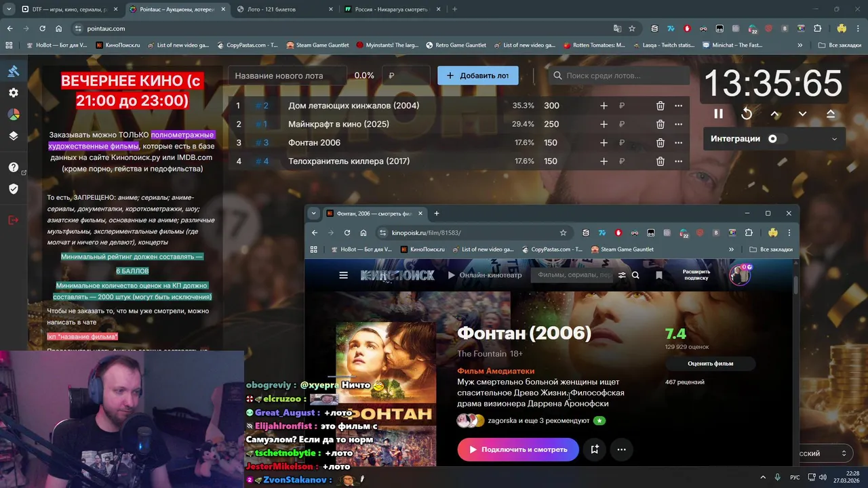Open tab search dropdown in main browser

(x=8, y=9)
